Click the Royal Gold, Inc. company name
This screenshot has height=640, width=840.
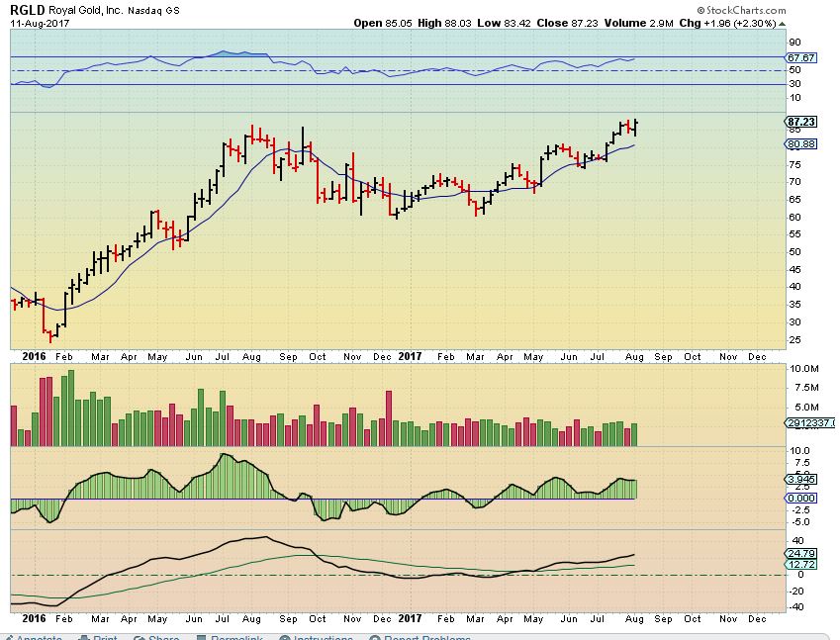86,10
